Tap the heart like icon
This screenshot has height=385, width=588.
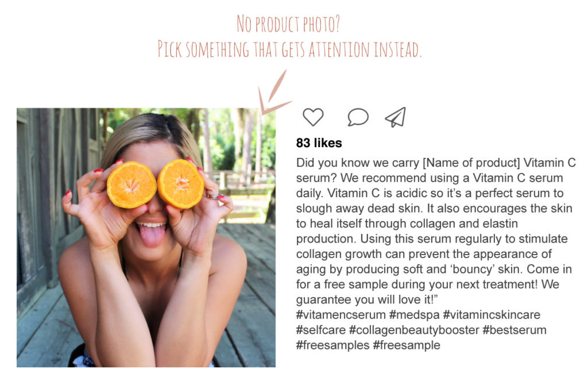point(313,117)
